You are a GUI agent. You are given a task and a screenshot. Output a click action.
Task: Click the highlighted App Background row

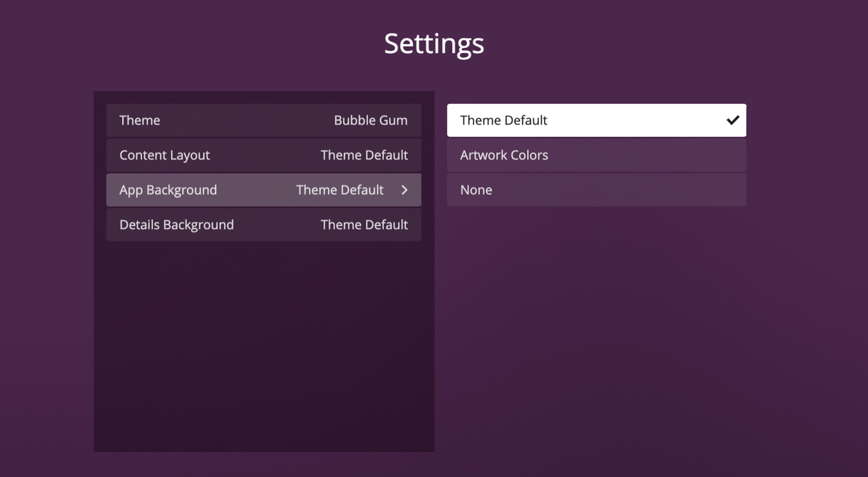pos(263,190)
